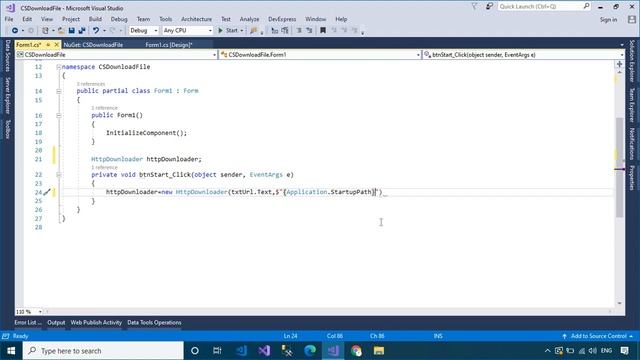
Task: Click the notifications flag icon
Action: pyautogui.click(x=474, y=7)
